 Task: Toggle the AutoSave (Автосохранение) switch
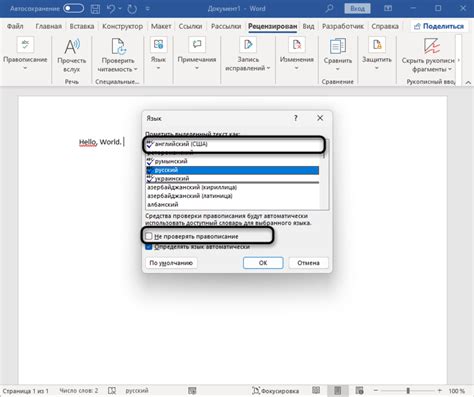pos(73,9)
